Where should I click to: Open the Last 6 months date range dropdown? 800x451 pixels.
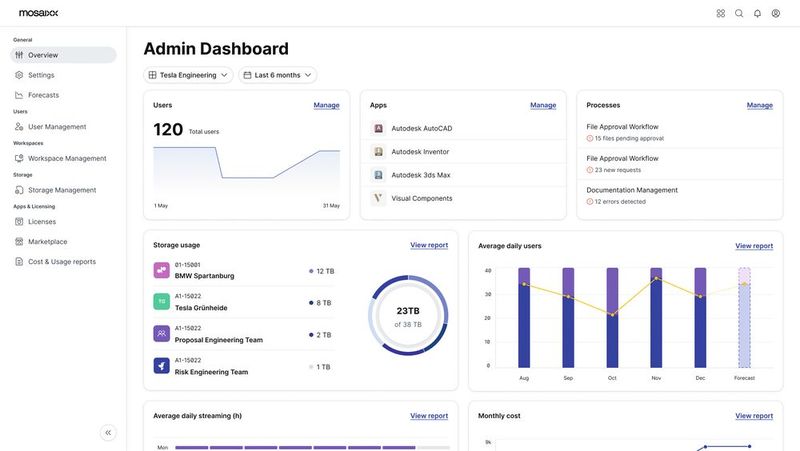pyautogui.click(x=278, y=75)
